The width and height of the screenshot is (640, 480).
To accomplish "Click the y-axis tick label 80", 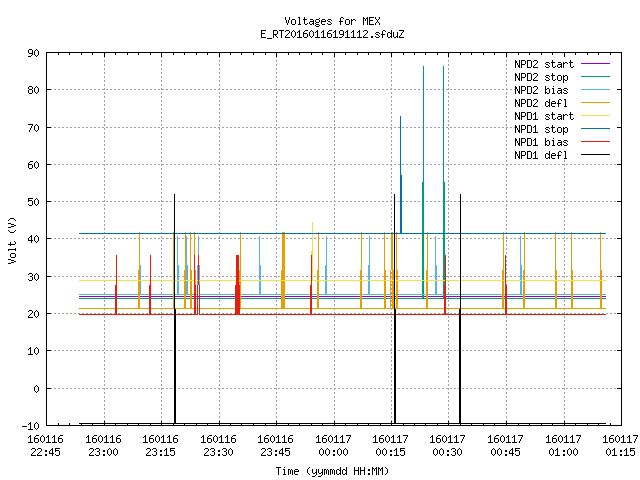I will tap(33, 90).
